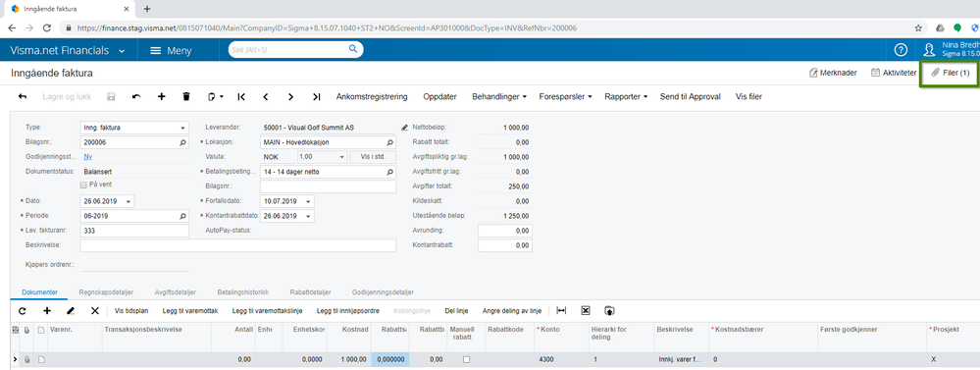Open the Lokasjon lookup magnifier
This screenshot has width=980, height=370.
390,142
